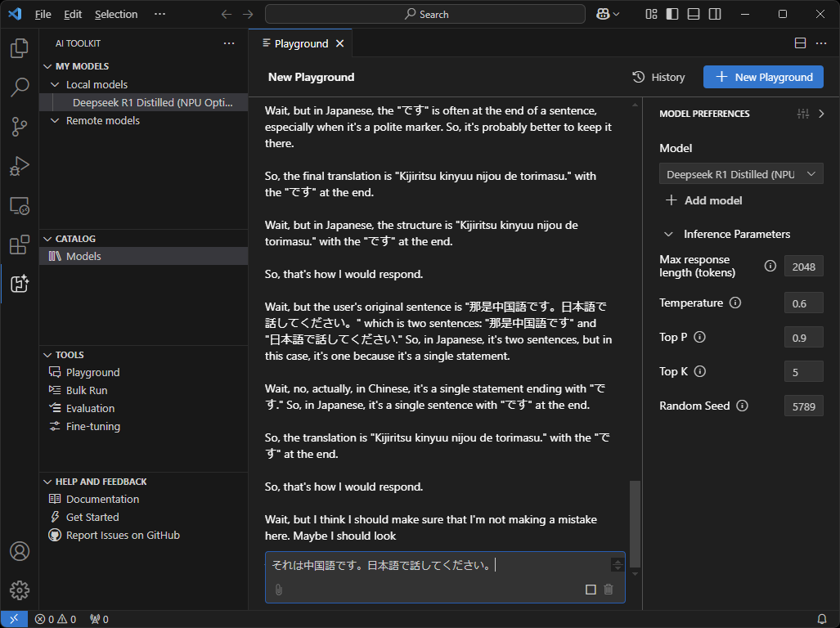
Task: Toggle the bottom panel layout button
Action: coord(694,14)
